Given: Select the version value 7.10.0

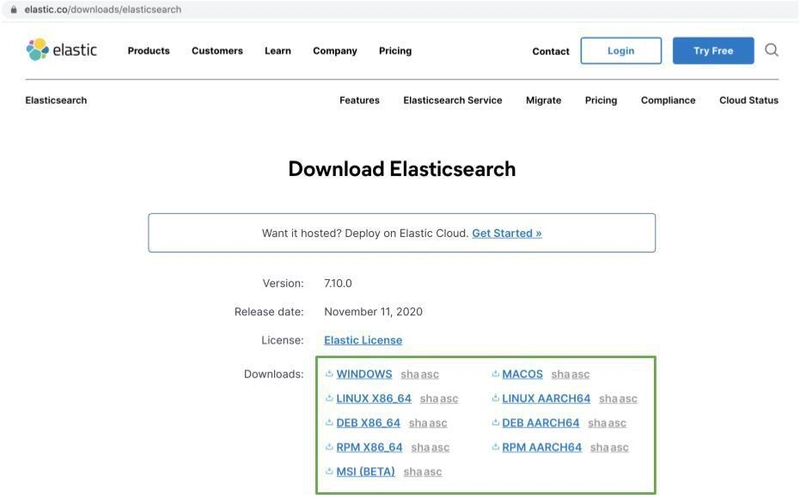Looking at the screenshot, I should (x=338, y=283).
